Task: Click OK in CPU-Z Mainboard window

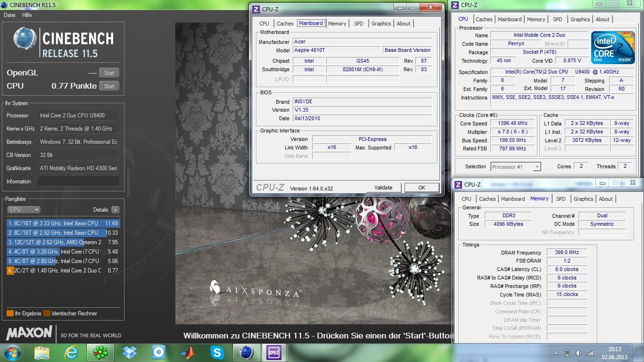Action: click(x=421, y=188)
